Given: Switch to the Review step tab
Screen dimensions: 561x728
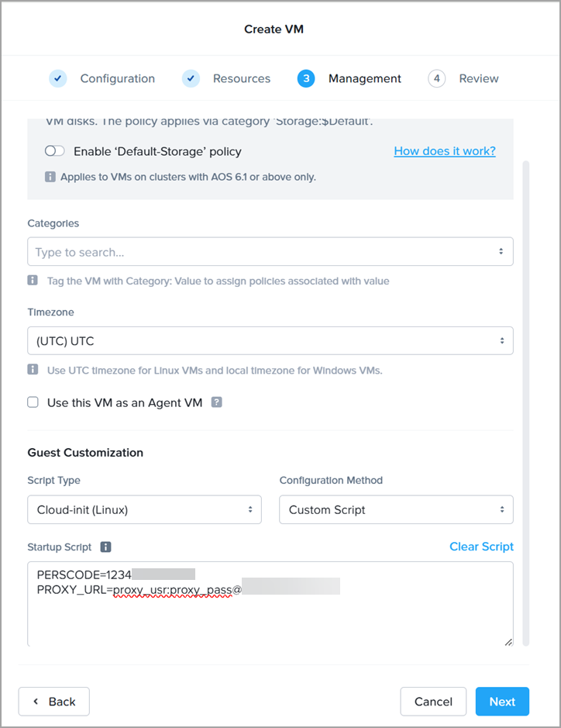Looking at the screenshot, I should pyautogui.click(x=478, y=78).
